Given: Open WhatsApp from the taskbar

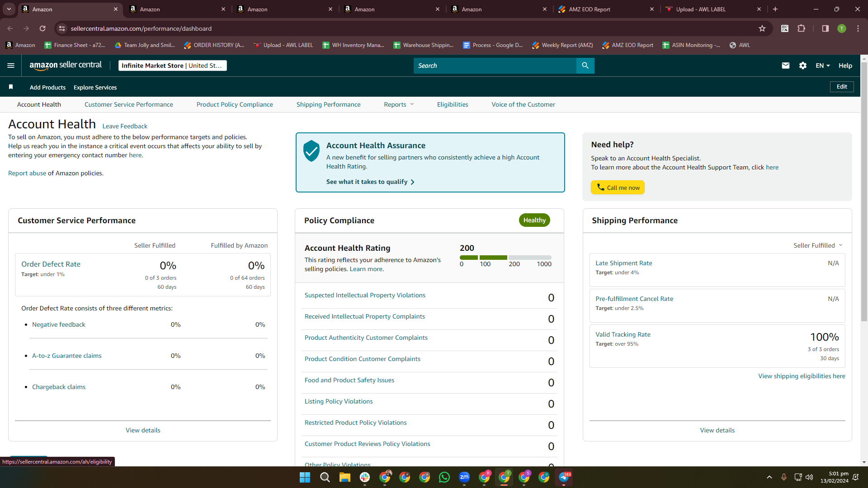Looking at the screenshot, I should point(444,477).
